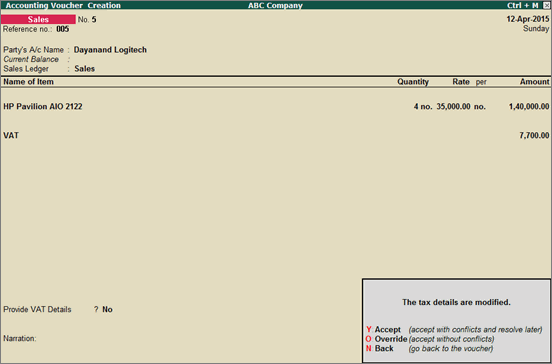The height and width of the screenshot is (364, 552).
Task: Edit Reference no. 005 field
Action: [x=63, y=29]
